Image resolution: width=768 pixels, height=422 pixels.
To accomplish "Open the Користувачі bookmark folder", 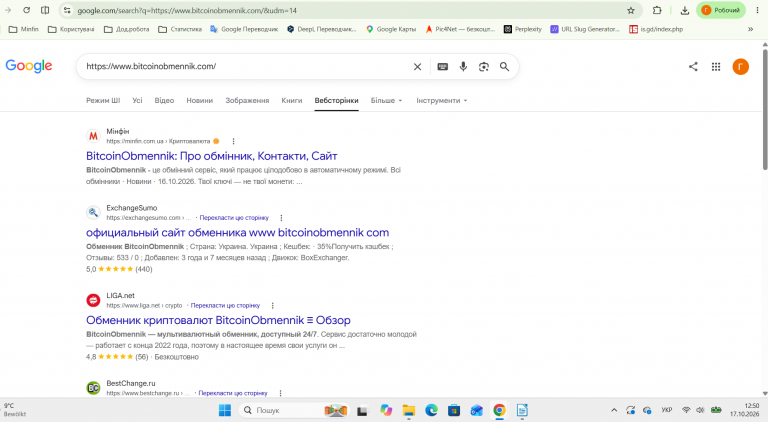I will point(71,29).
